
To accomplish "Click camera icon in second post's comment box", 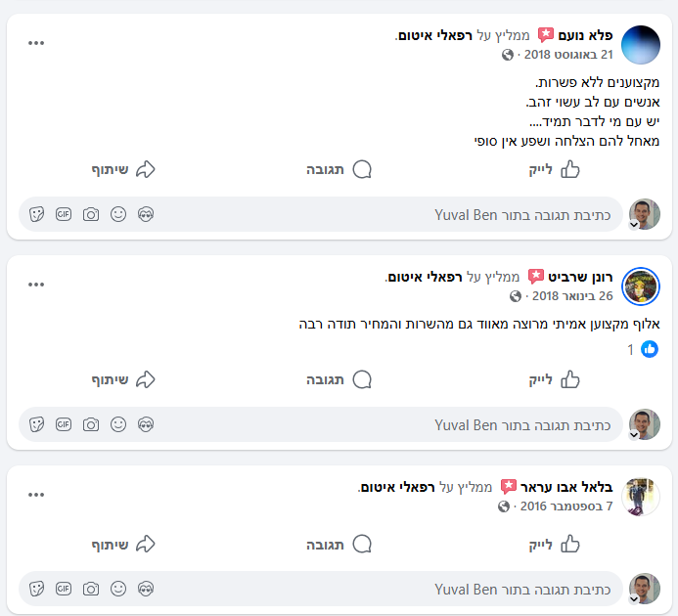I will (x=91, y=424).
